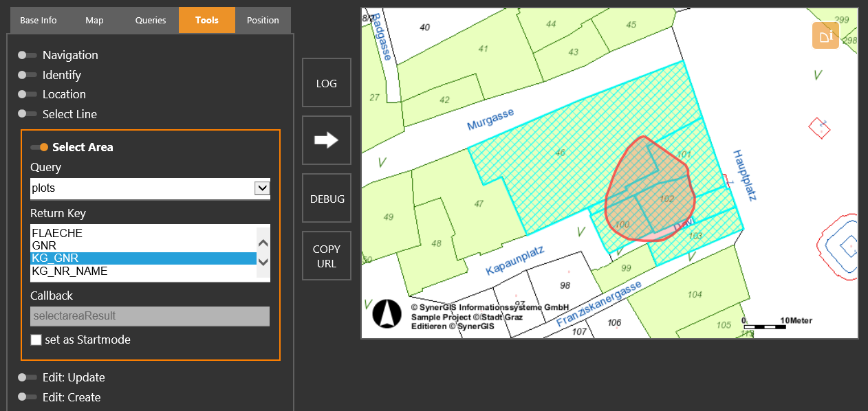
Task: Click the down scroll arrow in Return Key list
Action: coord(263,263)
